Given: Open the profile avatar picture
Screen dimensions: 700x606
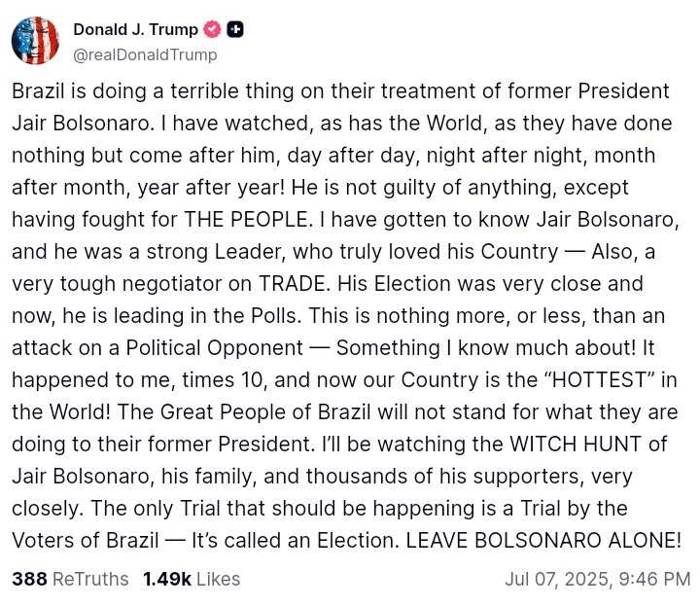Looking at the screenshot, I should [x=35, y=41].
